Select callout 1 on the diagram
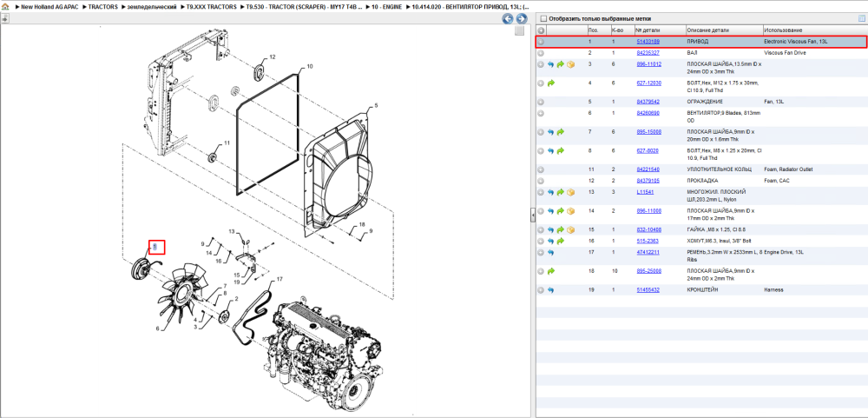Viewport: 868px width, 418px height. click(155, 246)
